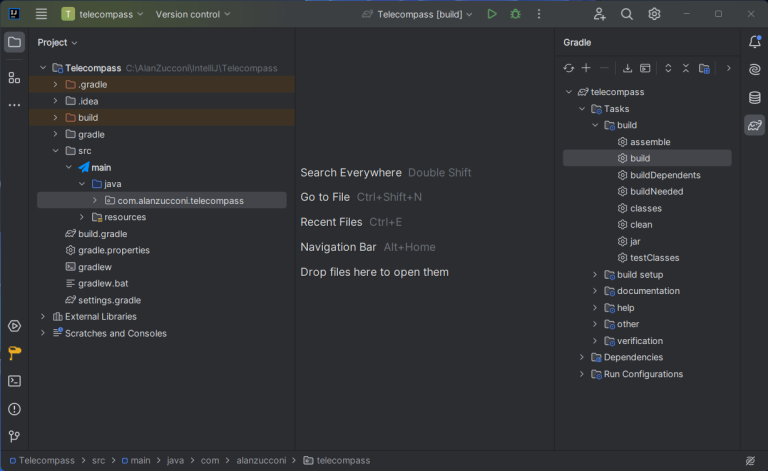
Task: Open Code With Me user icon
Action: pyautogui.click(x=600, y=14)
